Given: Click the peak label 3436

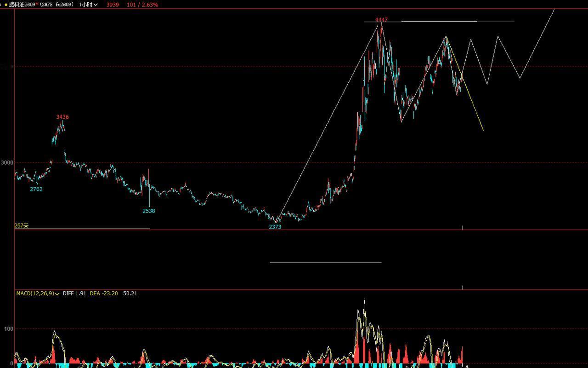Looking at the screenshot, I should click(x=62, y=117).
